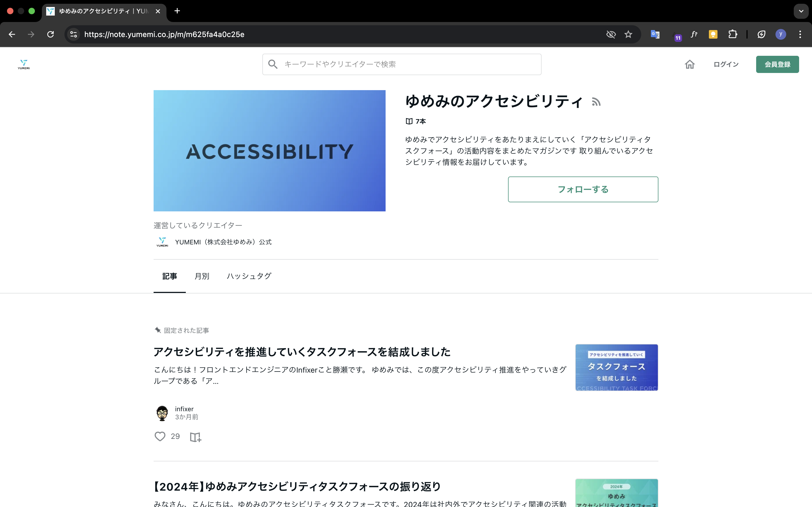Image resolution: width=812 pixels, height=507 pixels.
Task: Bookmark this page with star icon
Action: tap(628, 34)
